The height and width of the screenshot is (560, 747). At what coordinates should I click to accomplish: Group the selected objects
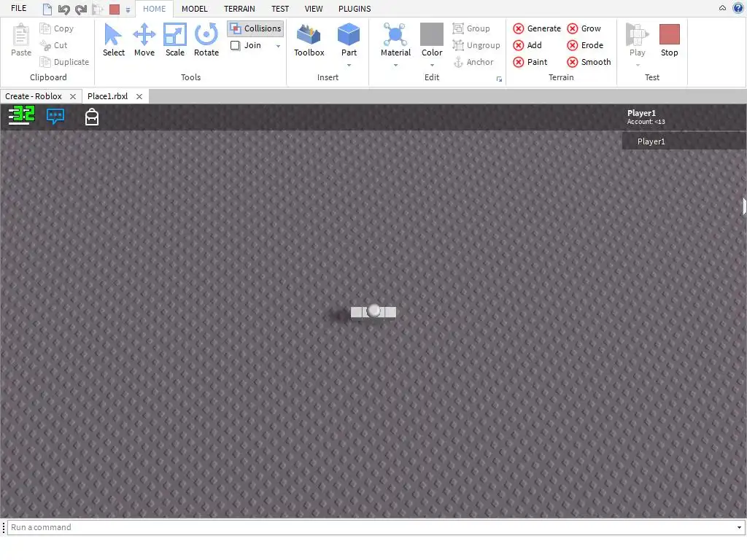(x=471, y=28)
